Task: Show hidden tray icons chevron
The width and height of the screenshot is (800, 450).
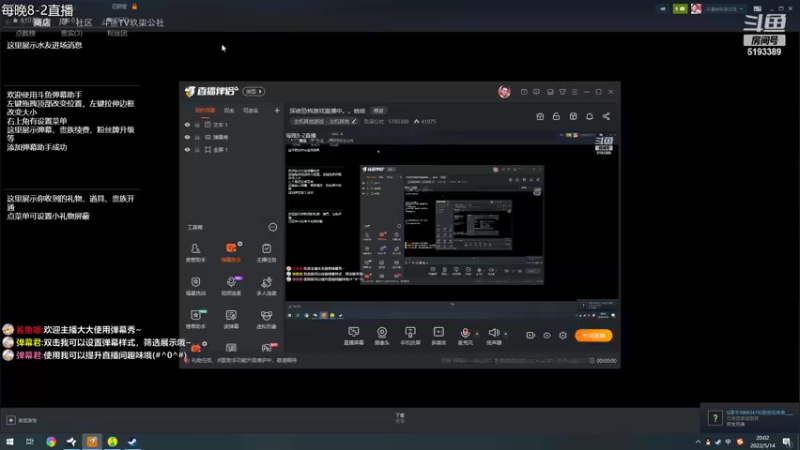Action: [x=697, y=442]
